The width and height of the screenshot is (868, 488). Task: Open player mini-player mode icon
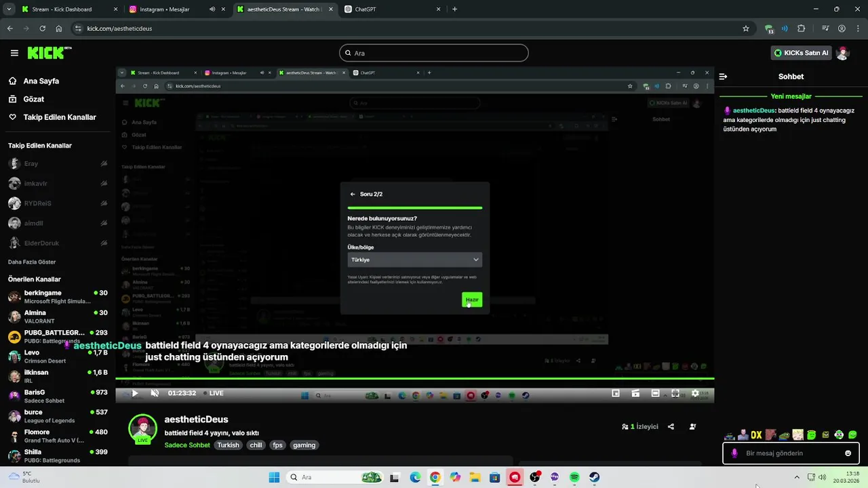pyautogui.click(x=616, y=393)
